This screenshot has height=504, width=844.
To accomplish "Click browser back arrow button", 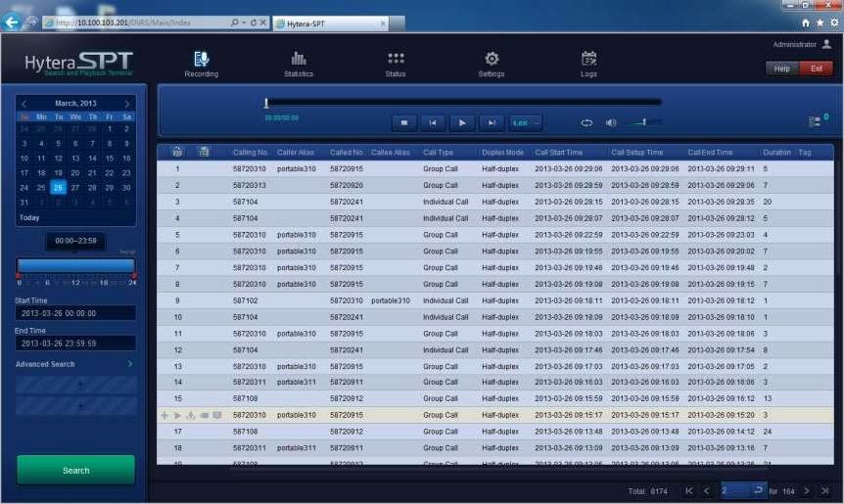I will coord(12,23).
